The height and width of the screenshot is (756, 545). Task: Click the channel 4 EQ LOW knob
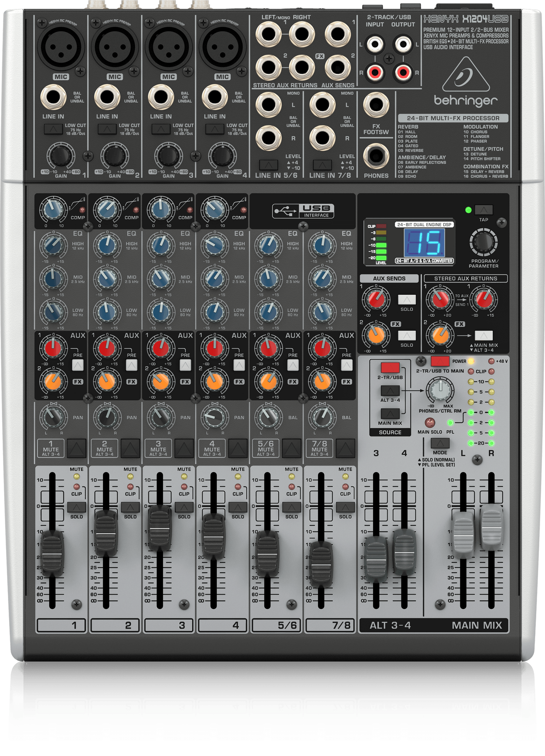coord(215,311)
